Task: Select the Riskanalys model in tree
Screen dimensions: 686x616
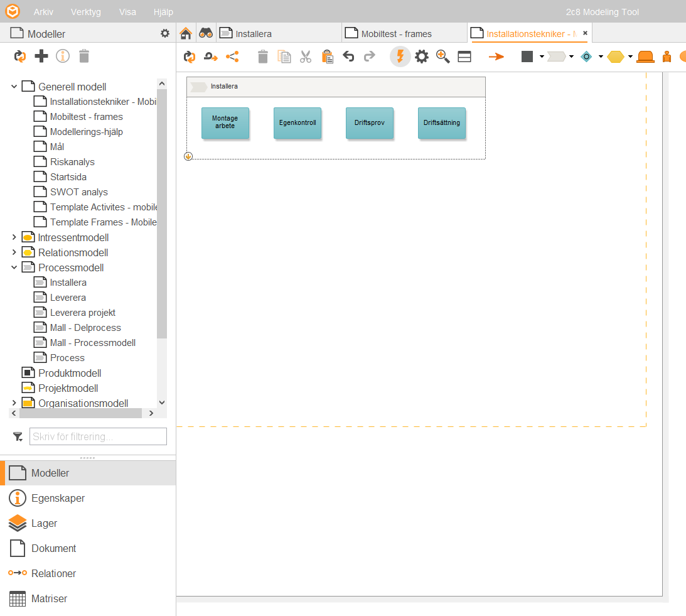Action: (x=72, y=162)
